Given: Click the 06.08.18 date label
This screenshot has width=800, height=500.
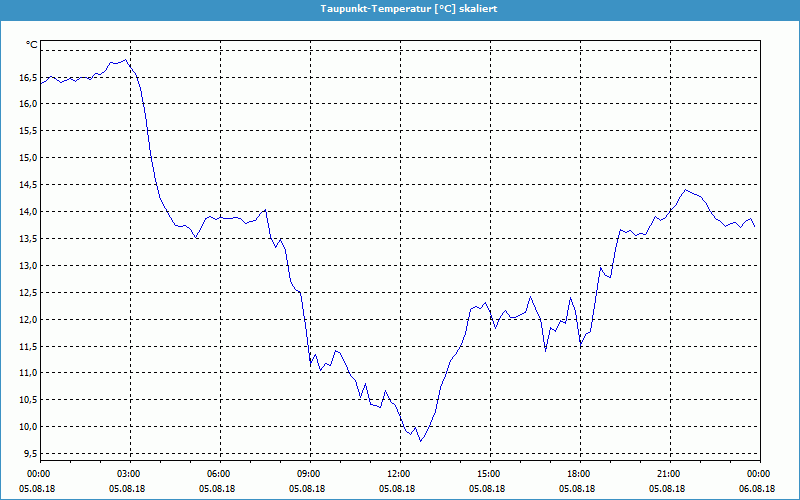Looking at the screenshot, I should [757, 489].
